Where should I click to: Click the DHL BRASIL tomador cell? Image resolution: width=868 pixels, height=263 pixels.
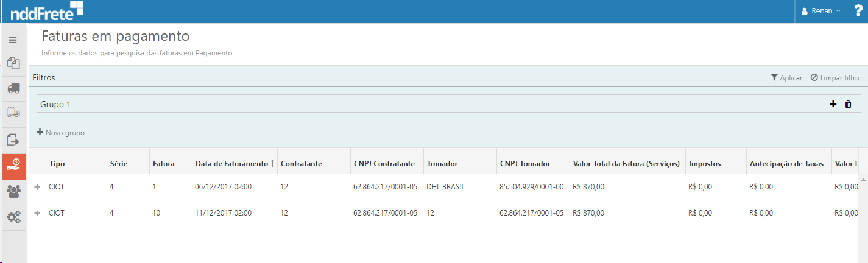tap(446, 187)
